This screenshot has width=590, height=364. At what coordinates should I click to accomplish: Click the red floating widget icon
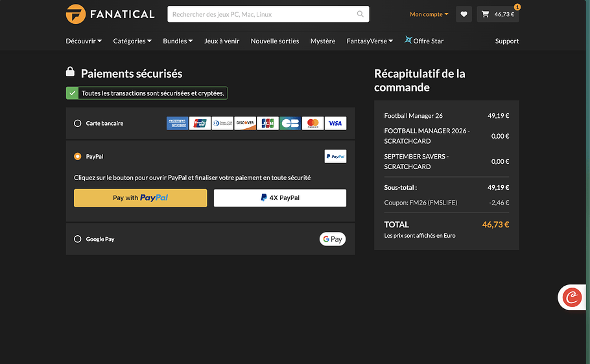pyautogui.click(x=572, y=297)
